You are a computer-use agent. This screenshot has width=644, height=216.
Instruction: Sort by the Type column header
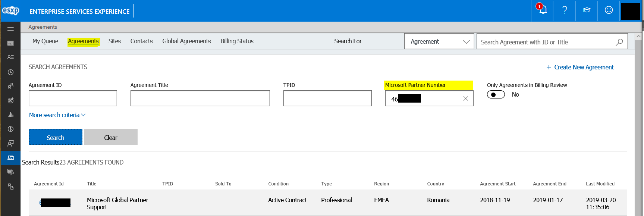click(x=327, y=184)
